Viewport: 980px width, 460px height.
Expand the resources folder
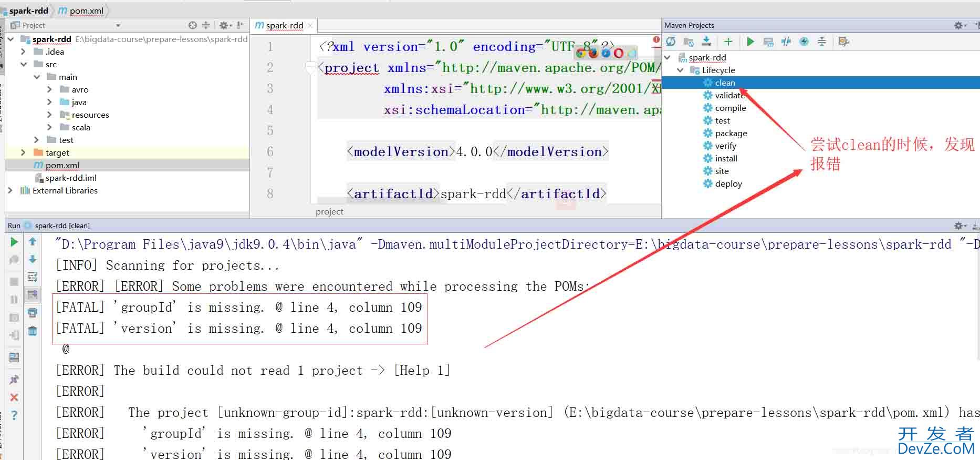click(x=49, y=115)
